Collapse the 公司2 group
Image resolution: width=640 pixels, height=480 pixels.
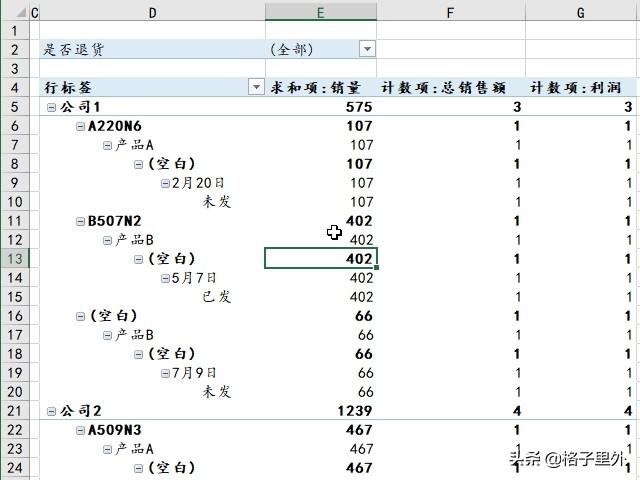(52, 411)
